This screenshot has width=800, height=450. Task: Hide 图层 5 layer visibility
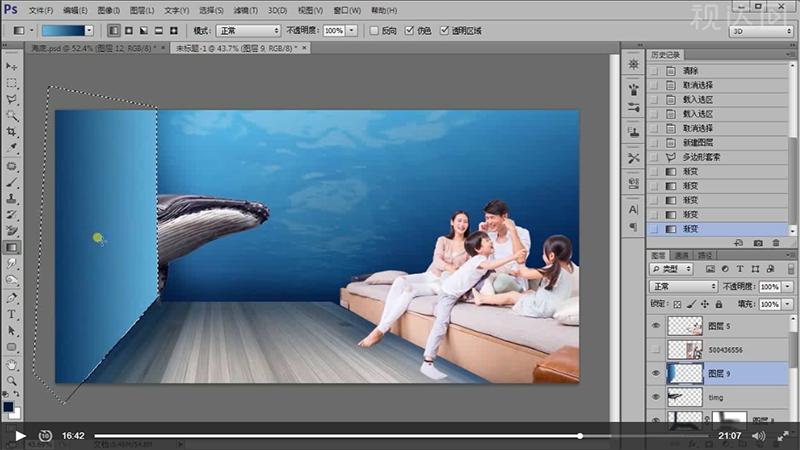point(656,326)
